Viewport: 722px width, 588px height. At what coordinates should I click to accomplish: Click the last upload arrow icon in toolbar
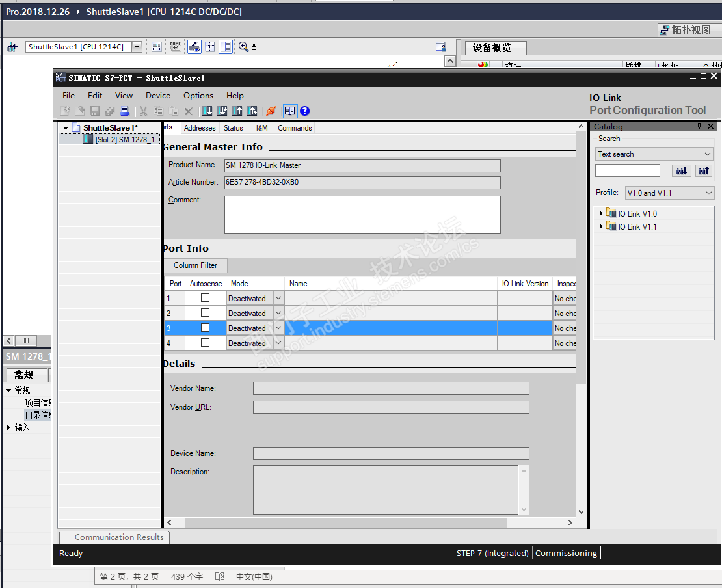252,111
